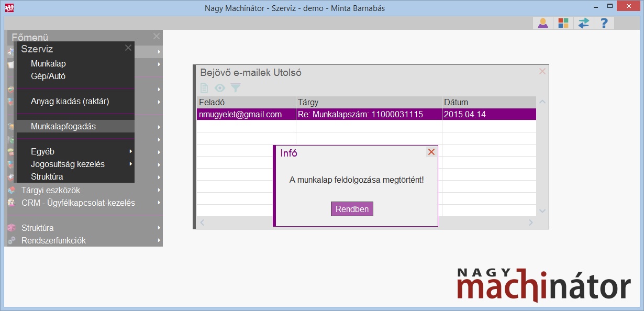Close the Bejövő e-mailek Utolsó window
Image resolution: width=644 pixels, height=311 pixels.
click(542, 71)
